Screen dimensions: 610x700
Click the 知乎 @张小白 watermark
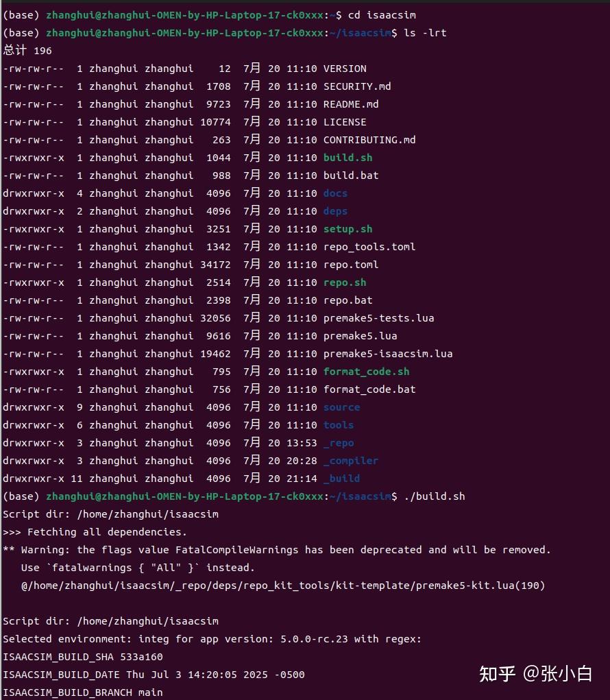[x=535, y=673]
